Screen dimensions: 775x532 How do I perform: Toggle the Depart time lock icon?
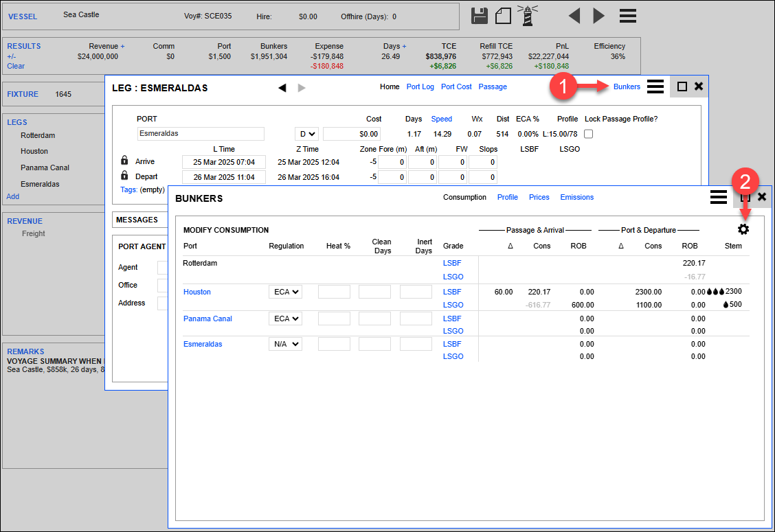point(124,176)
